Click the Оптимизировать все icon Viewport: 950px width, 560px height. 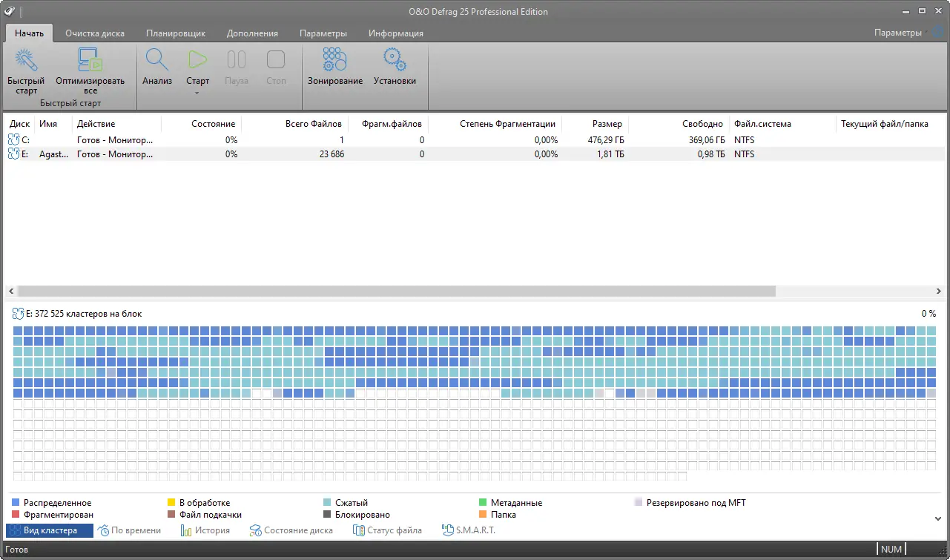pos(89,59)
